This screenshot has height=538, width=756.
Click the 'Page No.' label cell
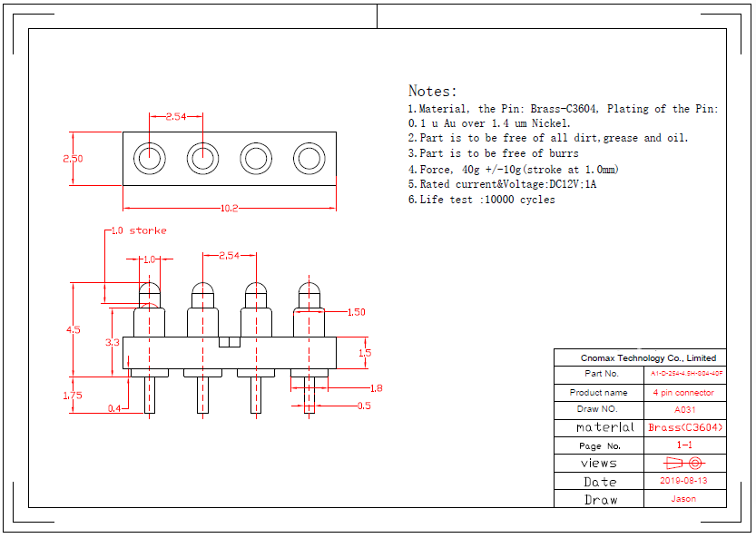[x=600, y=446]
